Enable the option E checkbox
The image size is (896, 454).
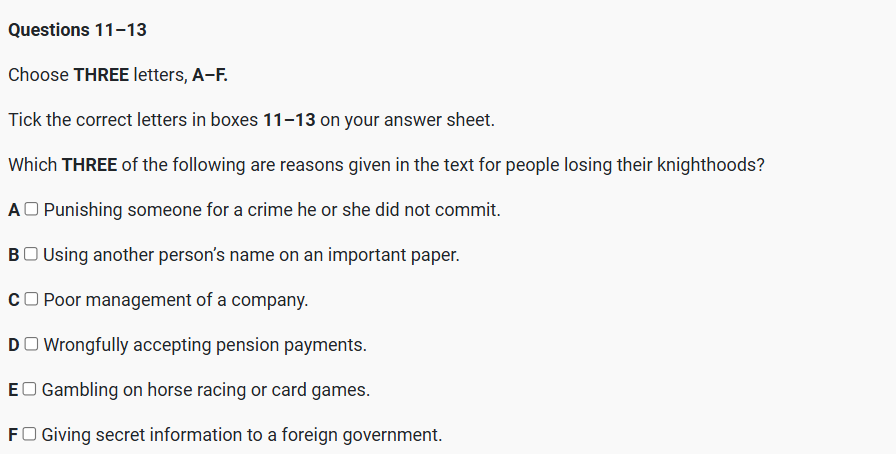point(30,390)
